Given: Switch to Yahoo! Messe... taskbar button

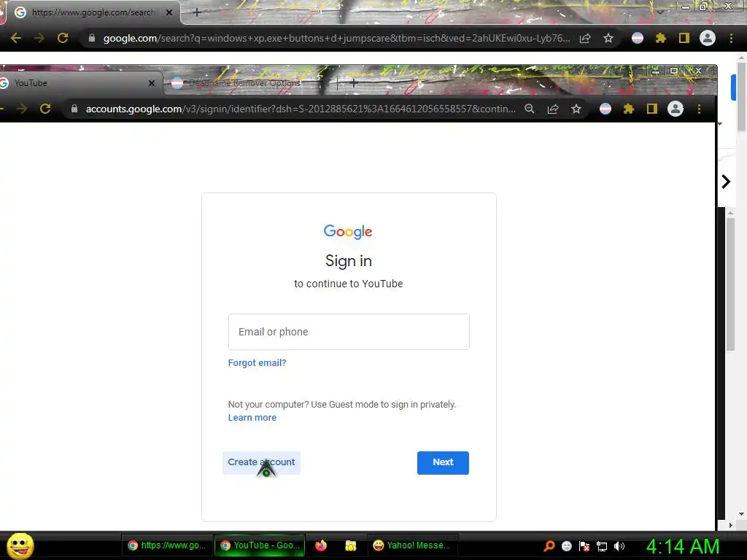Looking at the screenshot, I should coord(413,545).
